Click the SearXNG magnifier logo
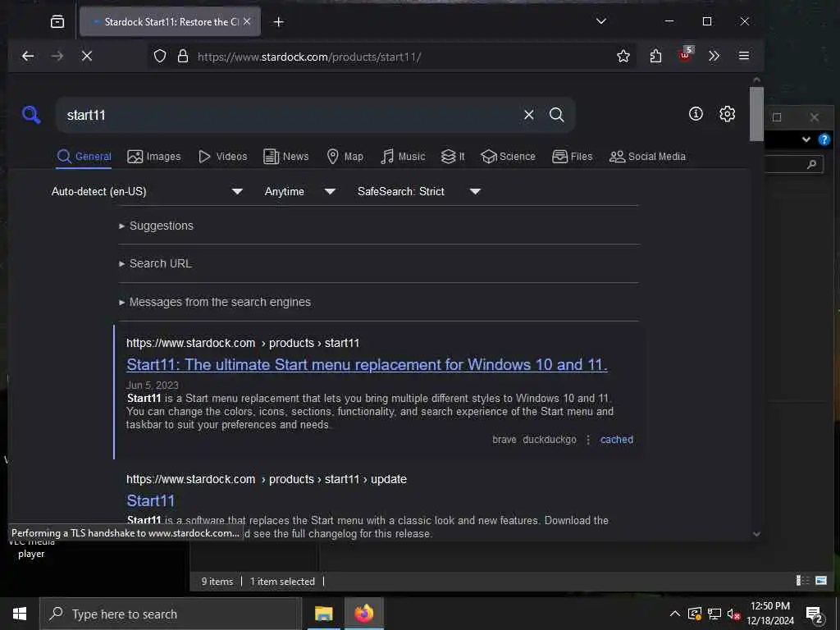Screen dimensions: 840x630 pos(31,114)
